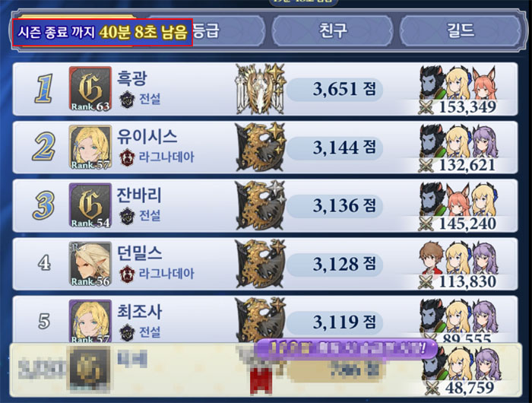Click the gold dragon tier emblem of 유이시스

261,148
